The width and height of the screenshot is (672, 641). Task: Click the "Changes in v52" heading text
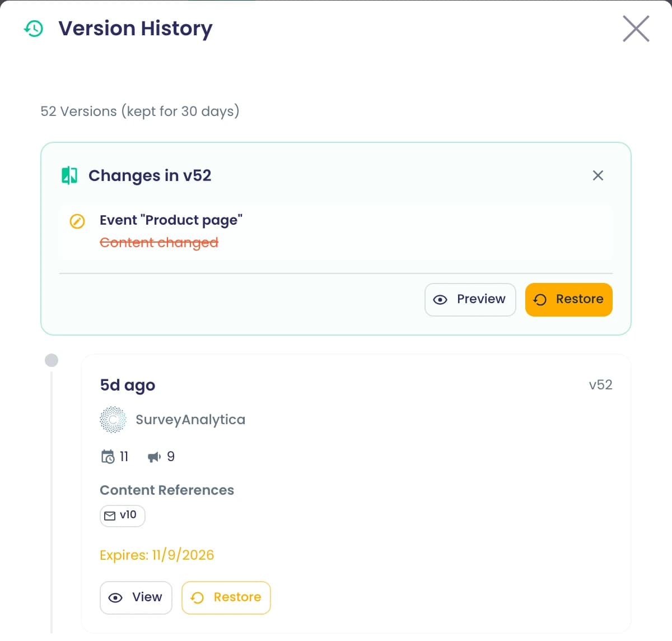150,175
